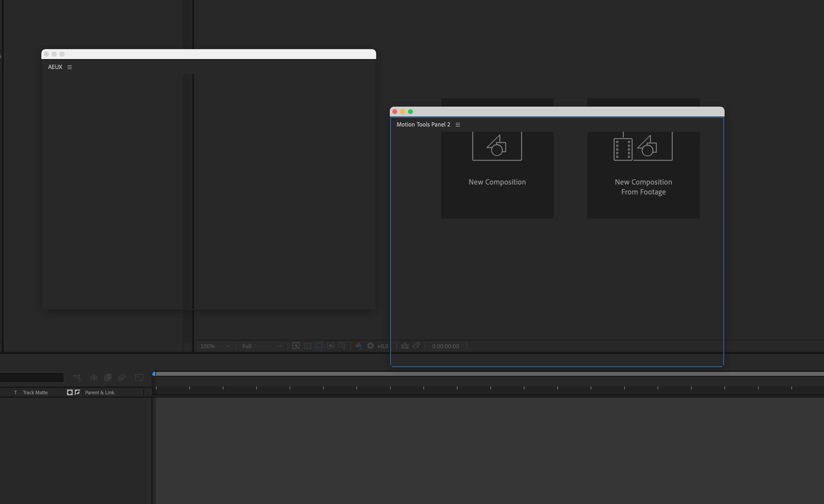Image resolution: width=824 pixels, height=504 pixels.
Task: Toggle Hide Shy Layers switch
Action: tap(94, 377)
